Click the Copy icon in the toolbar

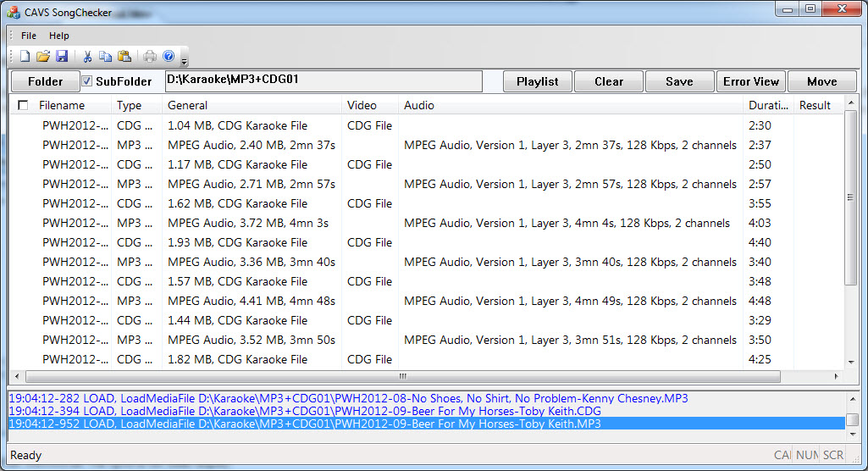tap(105, 57)
